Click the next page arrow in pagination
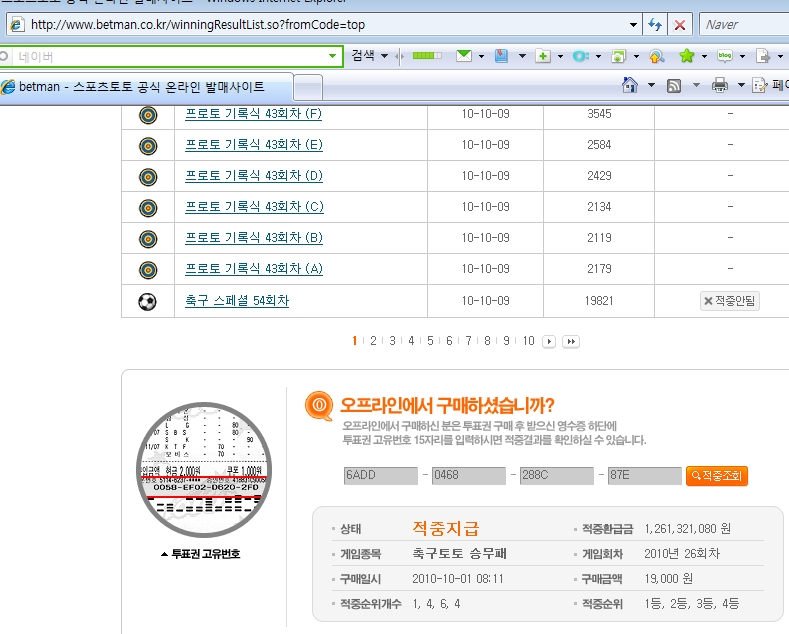Screen dimensions: 789x634 (549, 341)
